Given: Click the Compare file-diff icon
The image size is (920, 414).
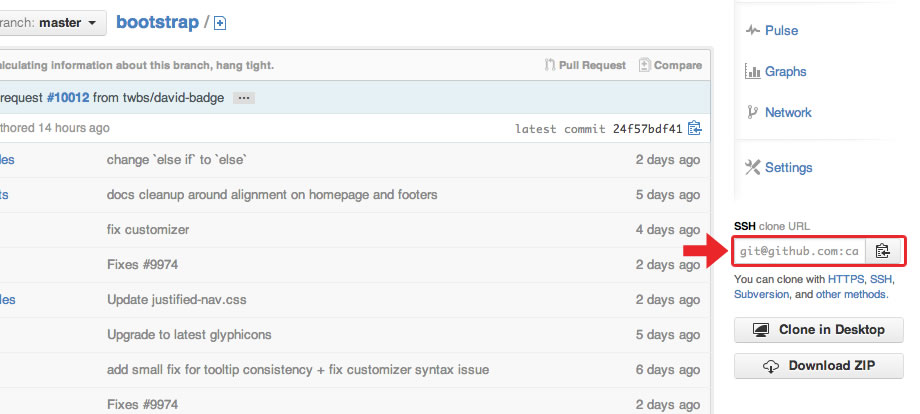Looking at the screenshot, I should click(644, 65).
